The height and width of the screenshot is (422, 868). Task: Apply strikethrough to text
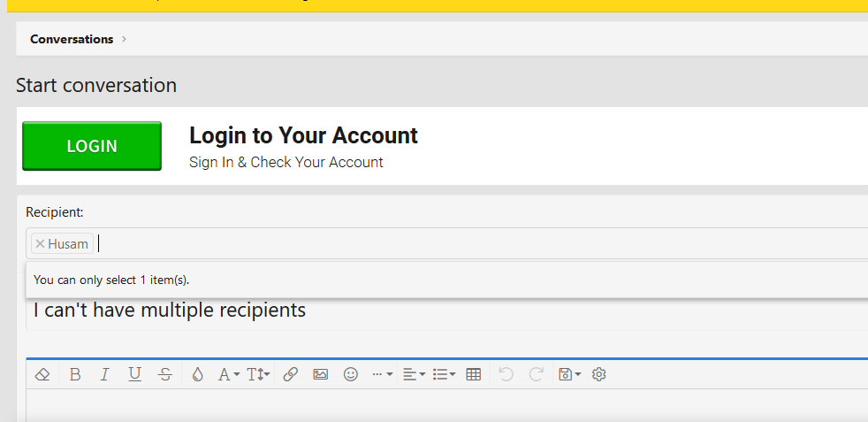[165, 375]
